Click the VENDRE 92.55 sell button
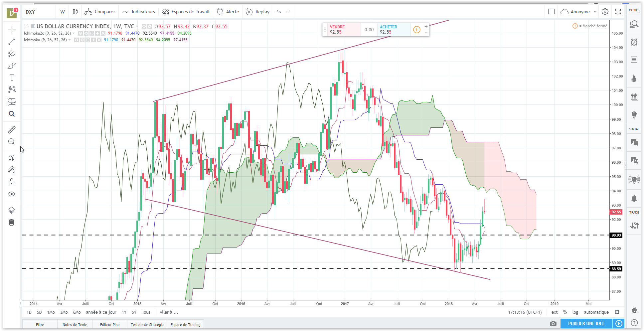This screenshot has height=331, width=644. click(x=344, y=30)
